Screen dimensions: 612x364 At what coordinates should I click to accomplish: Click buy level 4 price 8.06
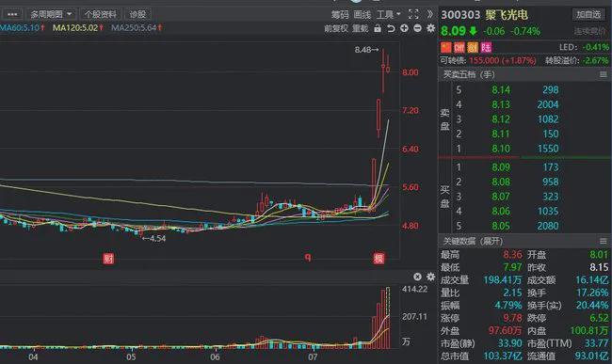tap(501, 212)
